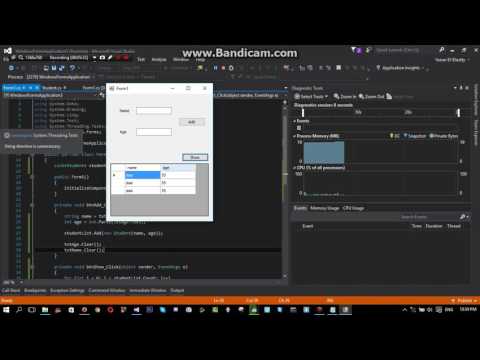Collapse the Process Memory graph section
Viewport: 480px width, 360px height.
294,136
